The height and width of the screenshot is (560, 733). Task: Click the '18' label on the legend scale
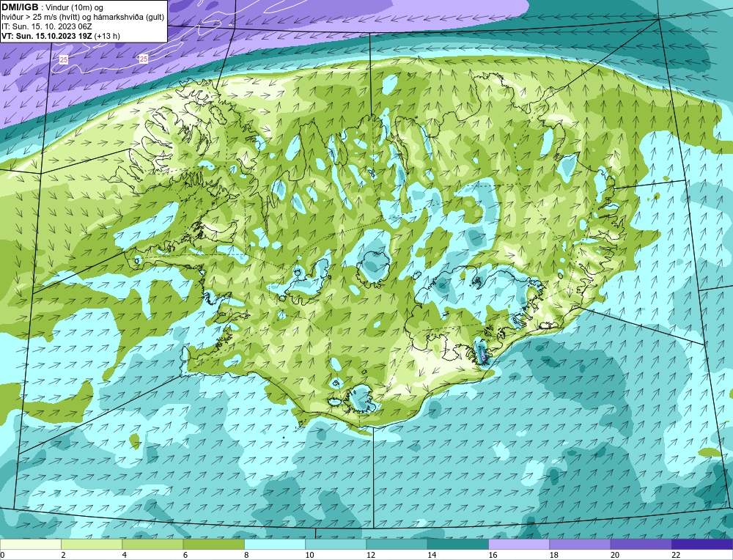(553, 555)
